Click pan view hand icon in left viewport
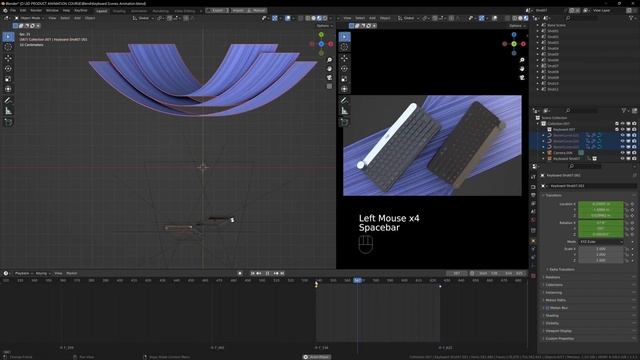This screenshot has width=640, height=360. 329,69
